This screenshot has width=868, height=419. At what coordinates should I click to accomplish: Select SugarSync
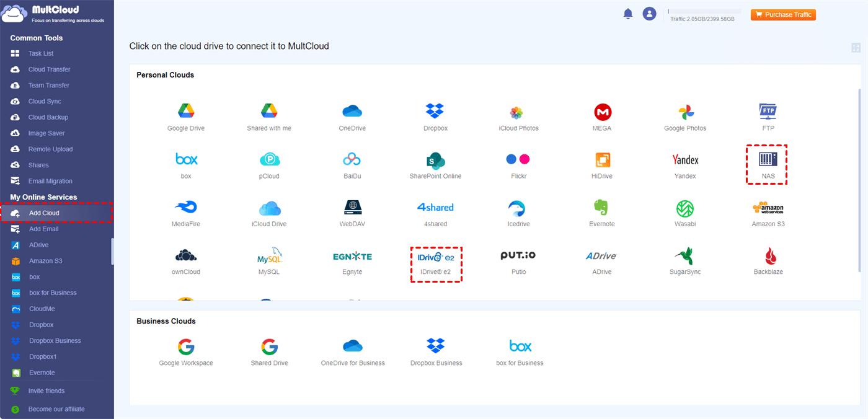[685, 255]
